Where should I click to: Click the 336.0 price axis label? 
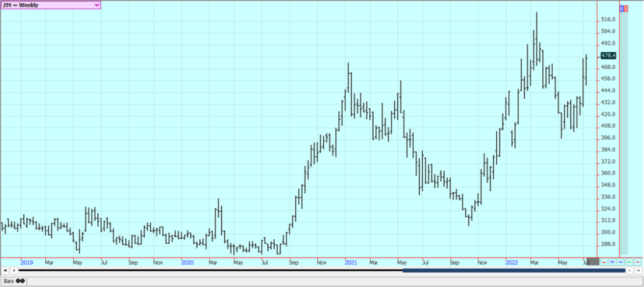click(x=608, y=197)
